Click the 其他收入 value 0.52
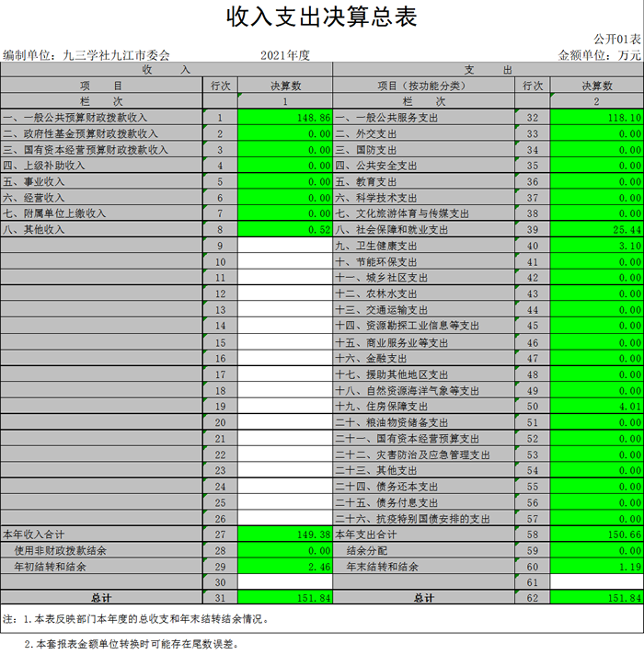 [x=285, y=230]
